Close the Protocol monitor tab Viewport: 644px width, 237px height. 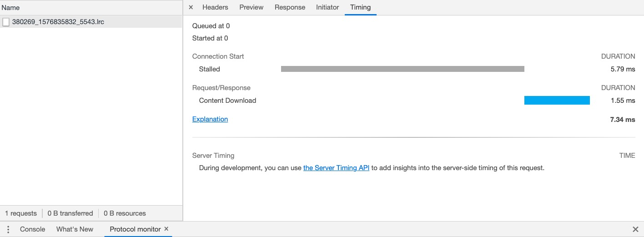pyautogui.click(x=166, y=229)
